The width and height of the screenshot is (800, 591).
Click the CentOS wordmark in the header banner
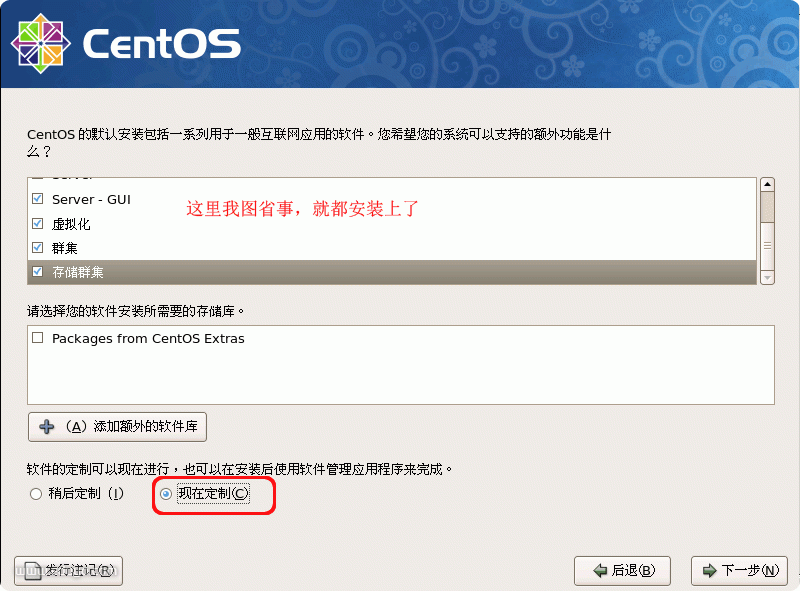[161, 44]
